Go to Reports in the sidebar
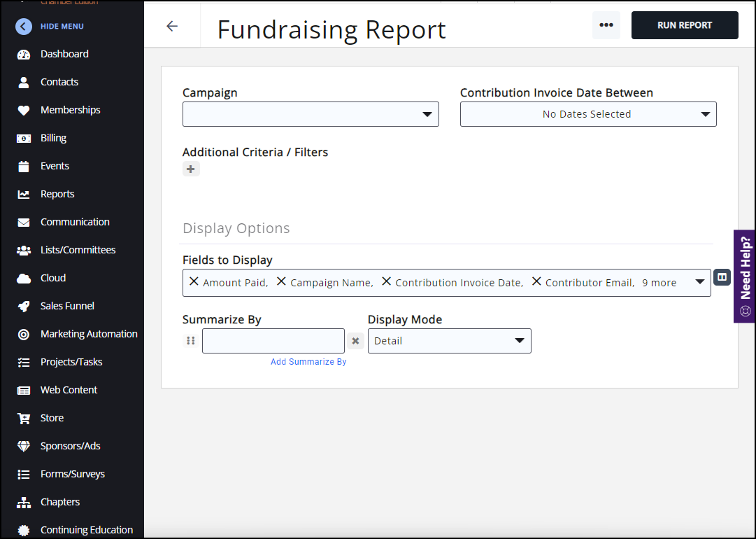The height and width of the screenshot is (539, 756). point(57,194)
